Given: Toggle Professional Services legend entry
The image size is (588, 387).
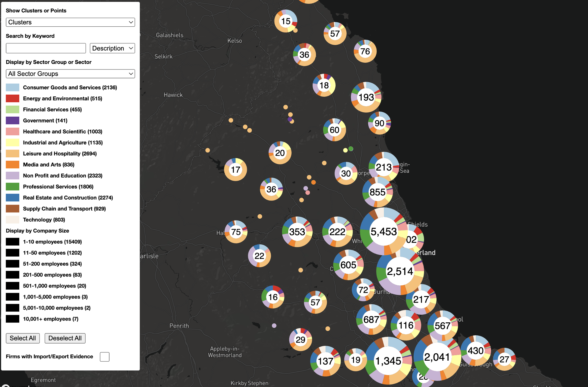Looking at the screenshot, I should tap(58, 186).
